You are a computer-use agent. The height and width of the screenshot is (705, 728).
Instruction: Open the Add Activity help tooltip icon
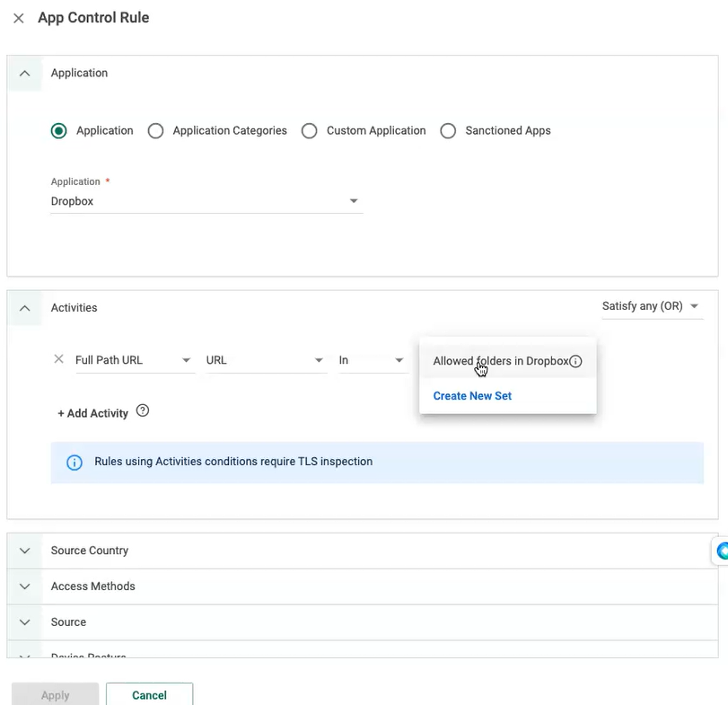(x=142, y=410)
